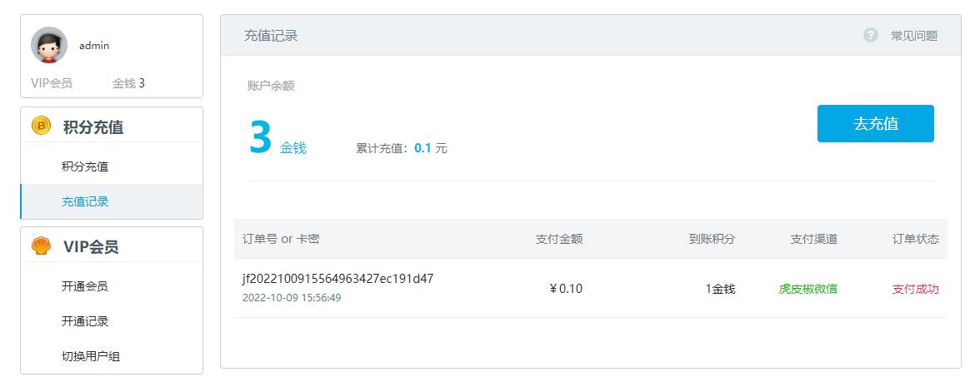Viewport: 980px width, 392px height.
Task: Click the 积分充值 section heading
Action: click(x=93, y=127)
